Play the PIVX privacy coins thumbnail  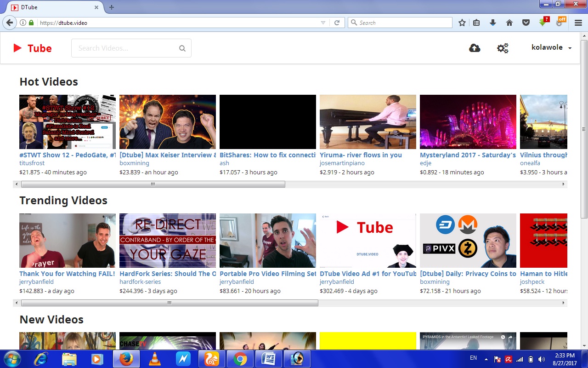click(x=468, y=241)
